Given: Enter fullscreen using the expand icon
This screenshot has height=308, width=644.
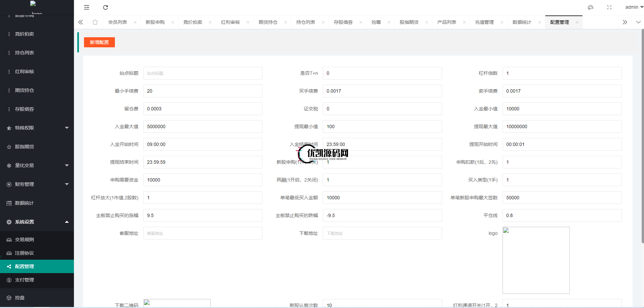Looking at the screenshot, I should point(609,7).
